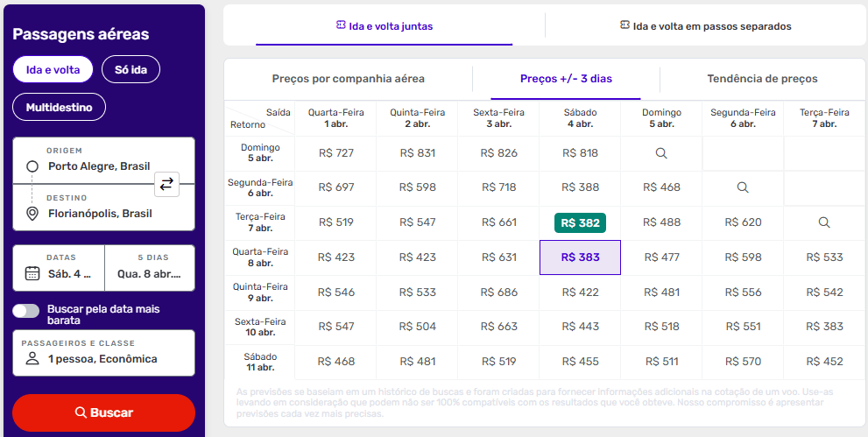Select the Ida e volta trip type

pos(53,69)
